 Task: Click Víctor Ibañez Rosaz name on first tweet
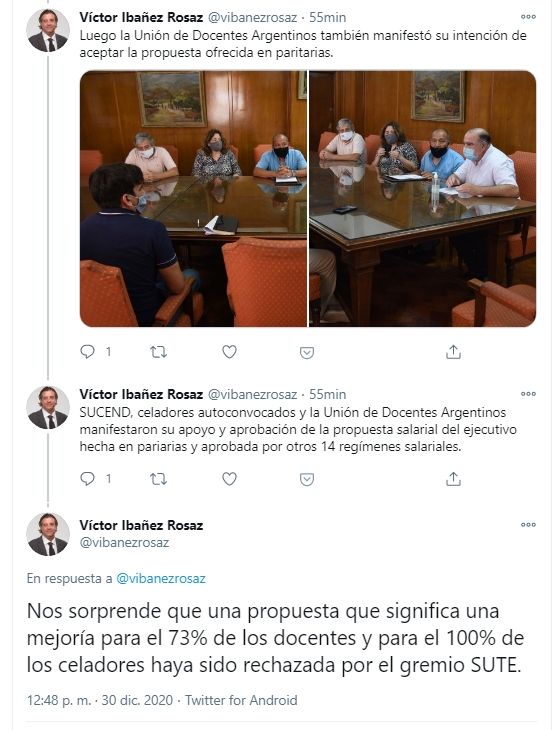(x=141, y=17)
